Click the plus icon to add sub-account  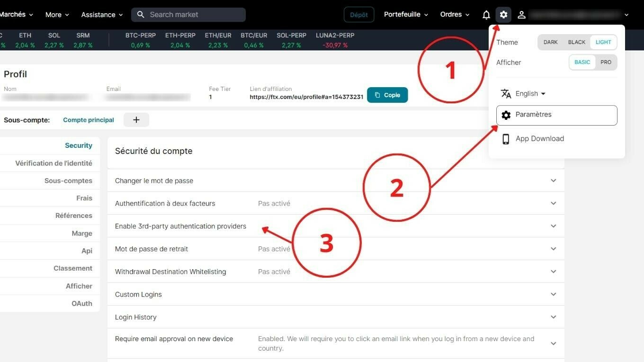(136, 120)
